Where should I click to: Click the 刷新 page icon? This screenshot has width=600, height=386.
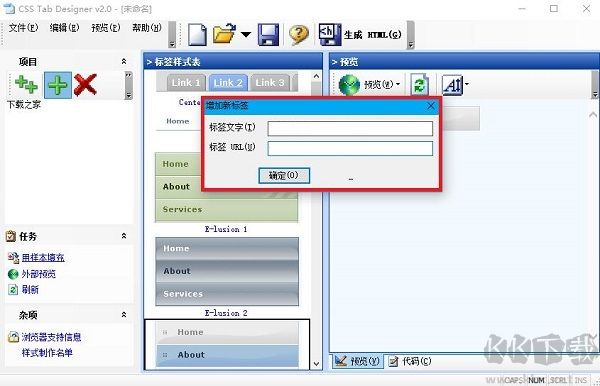[x=13, y=290]
